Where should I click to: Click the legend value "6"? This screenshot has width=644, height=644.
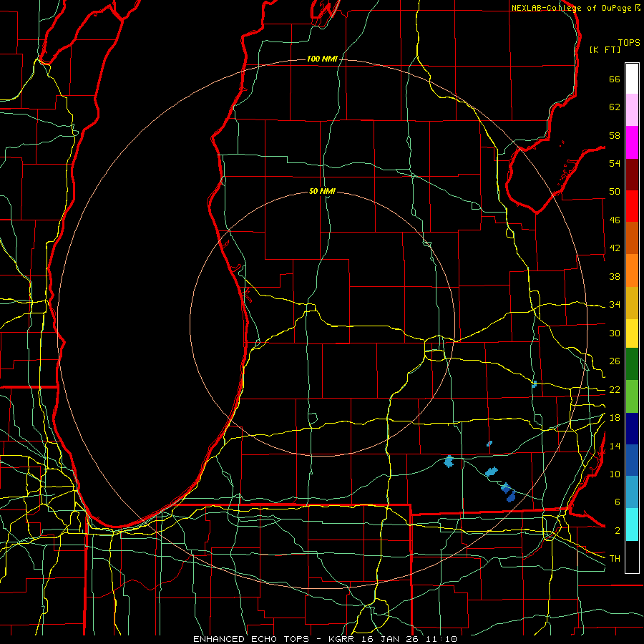tap(618, 502)
